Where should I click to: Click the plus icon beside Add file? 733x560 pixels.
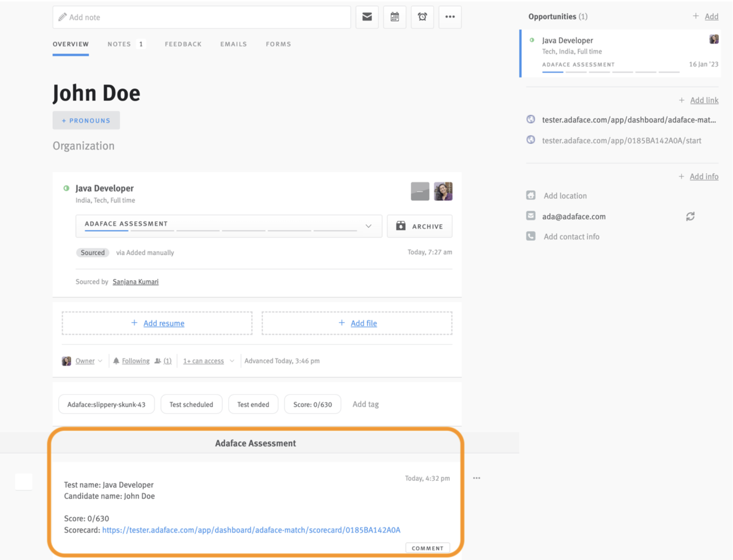tap(342, 323)
